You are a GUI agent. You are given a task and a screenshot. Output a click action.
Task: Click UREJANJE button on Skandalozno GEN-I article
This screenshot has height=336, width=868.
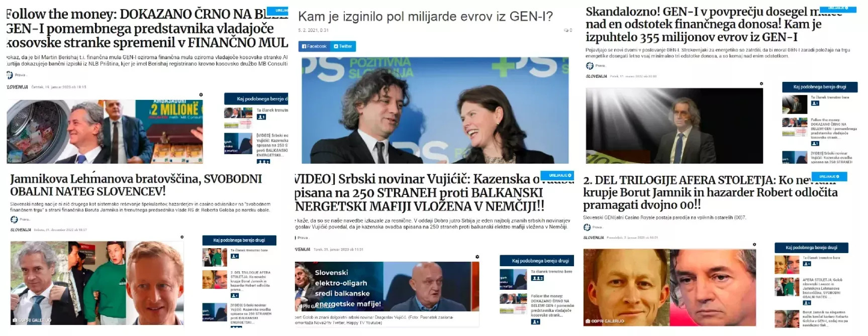tap(838, 8)
